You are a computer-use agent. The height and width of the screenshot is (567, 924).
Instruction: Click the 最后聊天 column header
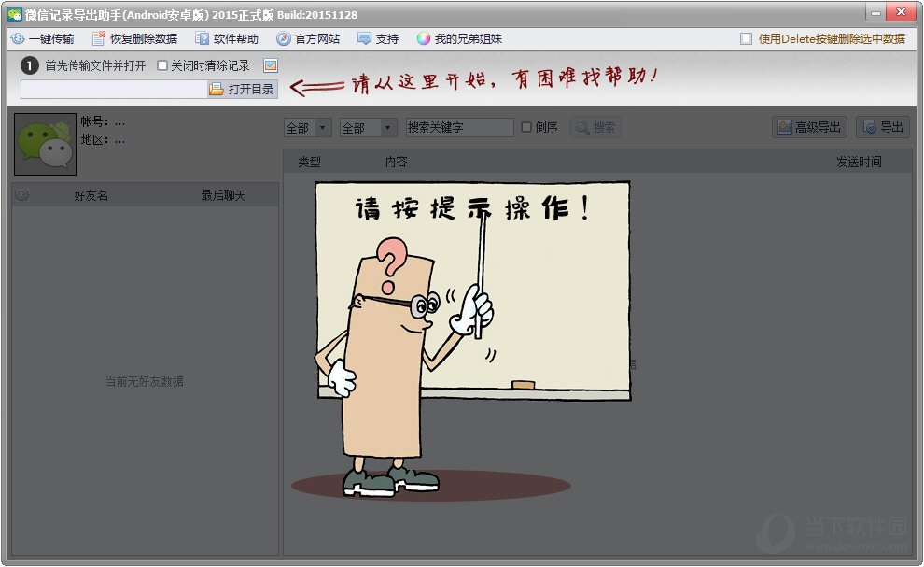[223, 195]
